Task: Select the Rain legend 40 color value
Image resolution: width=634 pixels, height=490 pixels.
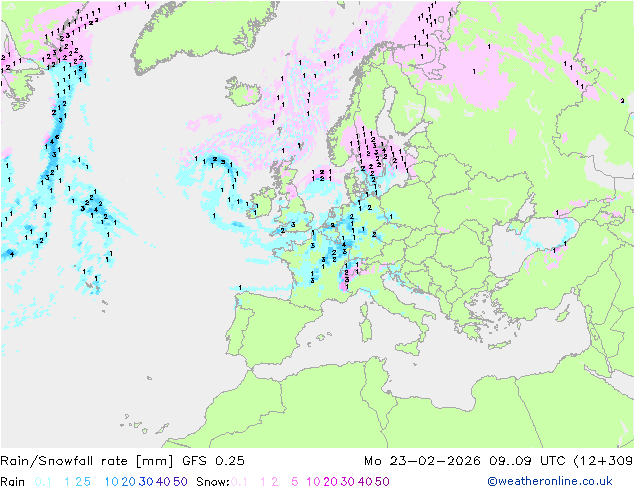Action: 163,482
